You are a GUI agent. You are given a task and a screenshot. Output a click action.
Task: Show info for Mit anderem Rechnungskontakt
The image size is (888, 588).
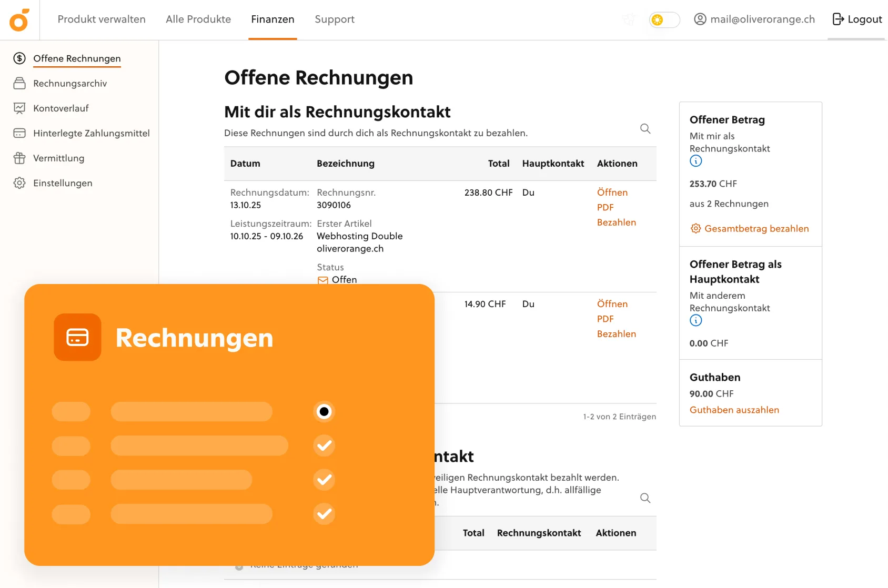click(x=695, y=321)
